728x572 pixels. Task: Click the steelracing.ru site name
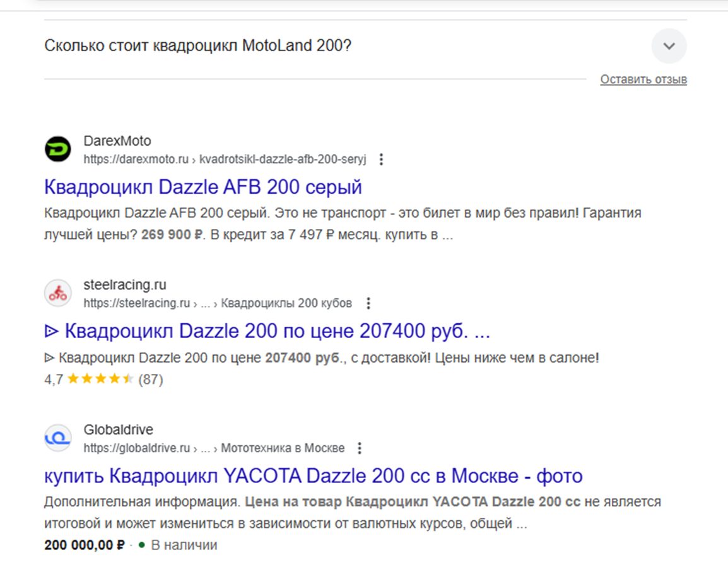125,285
